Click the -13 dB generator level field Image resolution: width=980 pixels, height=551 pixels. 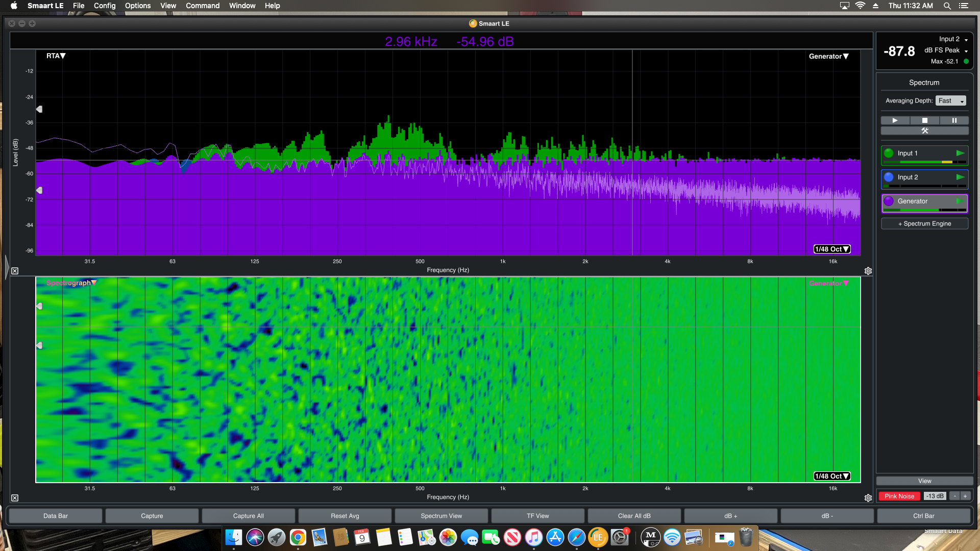[x=935, y=496]
